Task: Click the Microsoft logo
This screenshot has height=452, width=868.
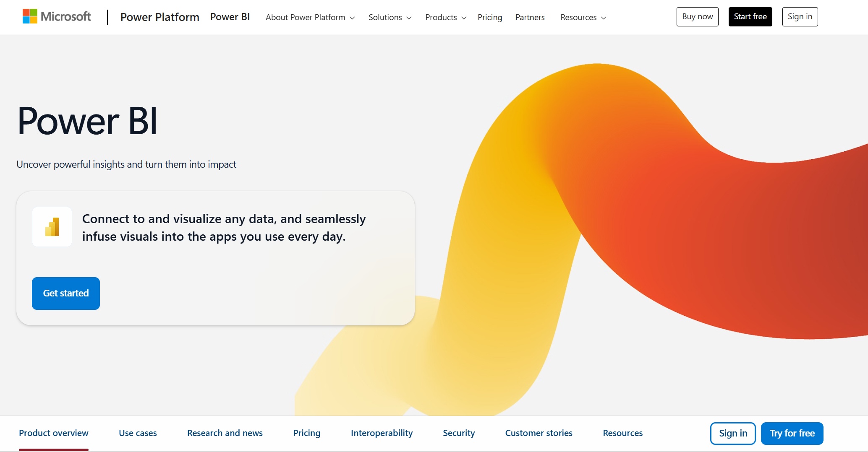Action: click(x=56, y=16)
